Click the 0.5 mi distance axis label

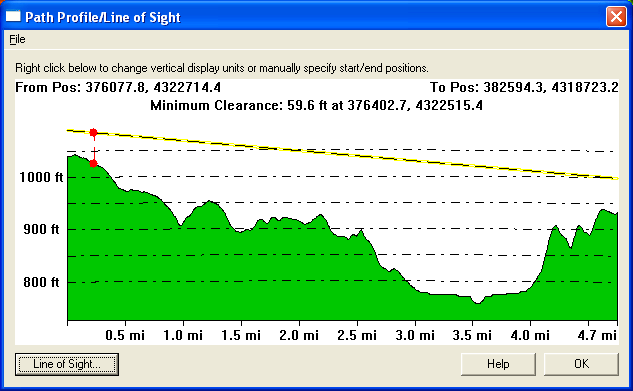coord(125,335)
